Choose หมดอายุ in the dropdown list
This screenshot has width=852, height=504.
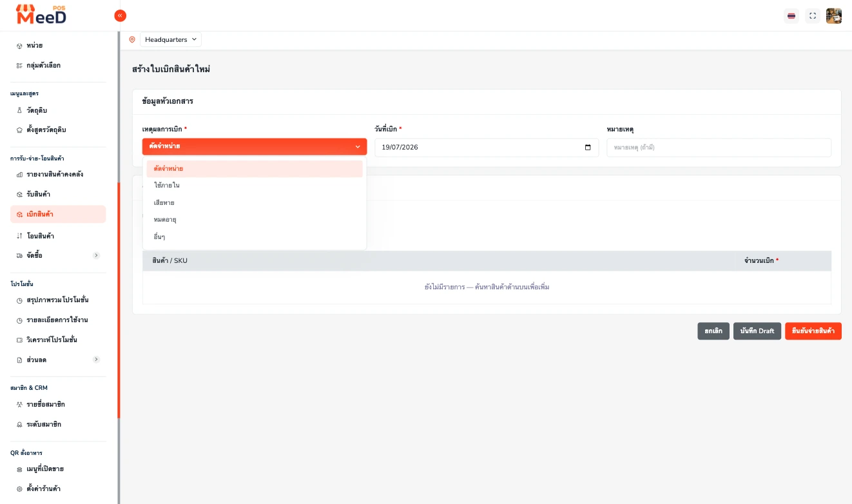(255, 220)
